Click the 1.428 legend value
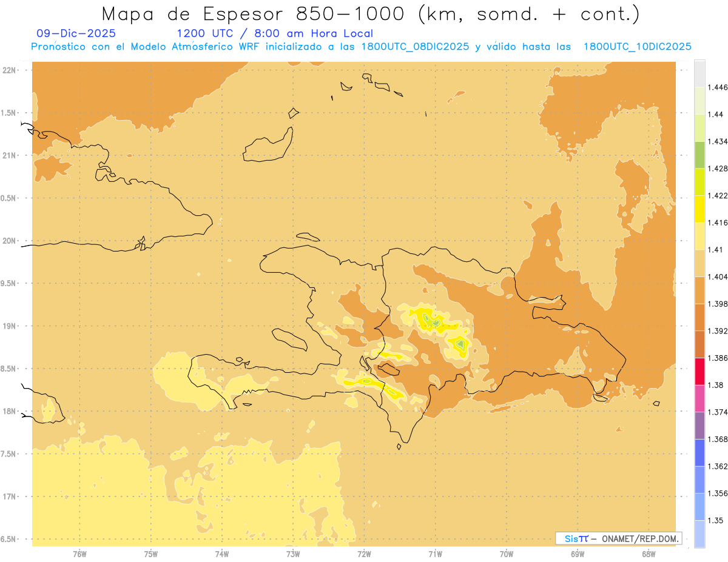 718,169
